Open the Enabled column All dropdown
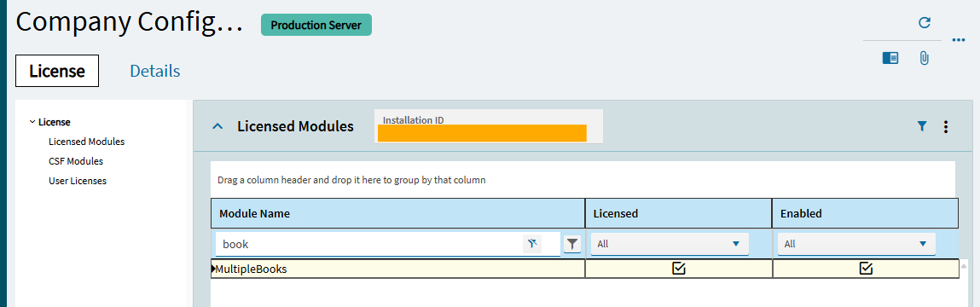Viewport: 980px width, 307px height. click(x=856, y=244)
